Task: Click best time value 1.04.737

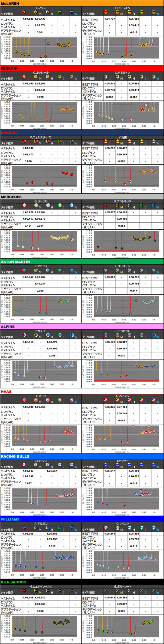Action: point(110,19)
